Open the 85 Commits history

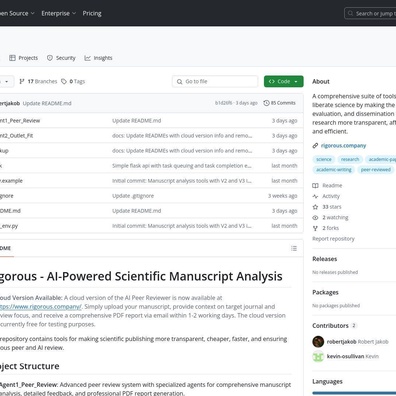click(279, 103)
